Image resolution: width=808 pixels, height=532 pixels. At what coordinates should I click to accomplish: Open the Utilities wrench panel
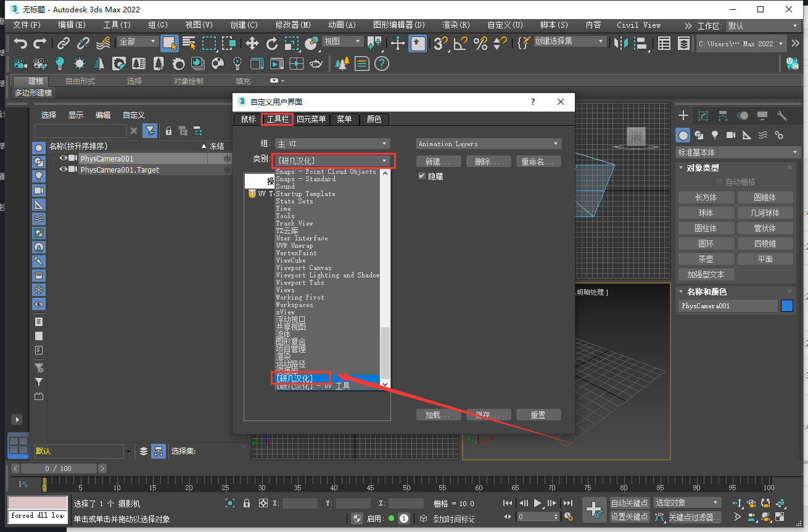pyautogui.click(x=782, y=116)
